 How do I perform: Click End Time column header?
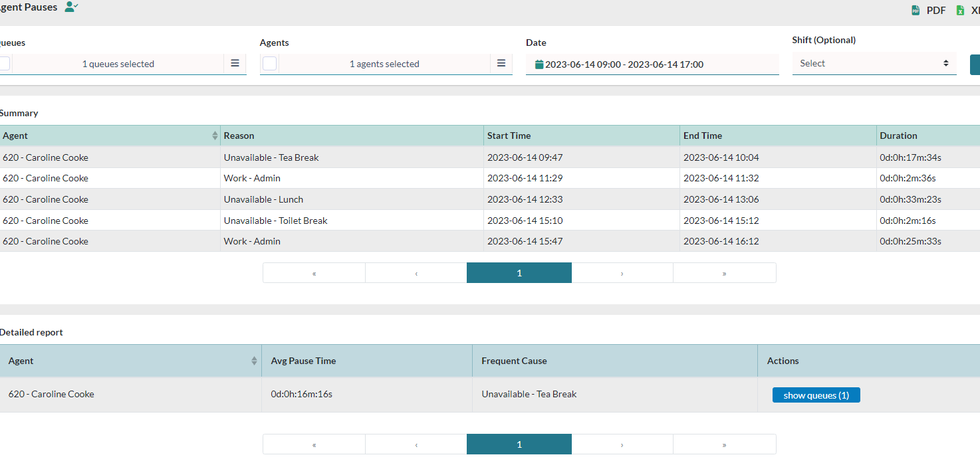(778, 136)
